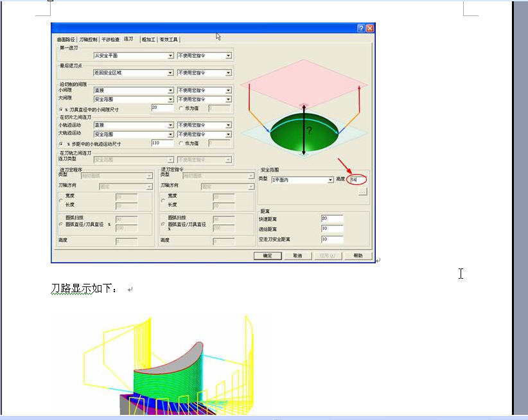Switch to the 曲面路径 tab

[66, 39]
